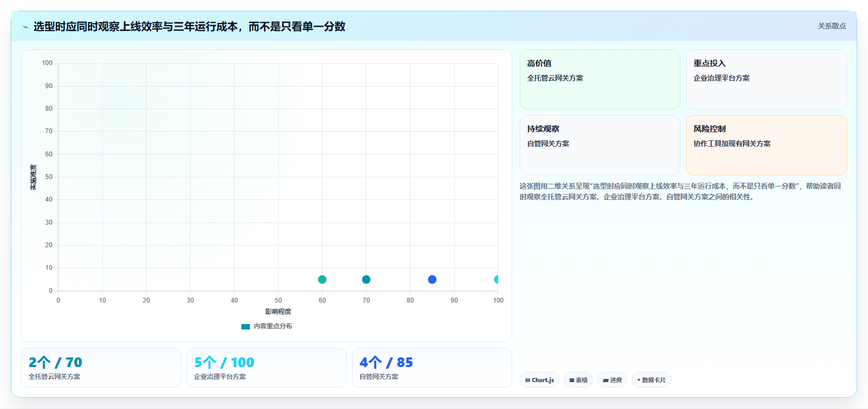Click the x-axis tick label 50
This screenshot has height=409, width=868.
point(278,300)
